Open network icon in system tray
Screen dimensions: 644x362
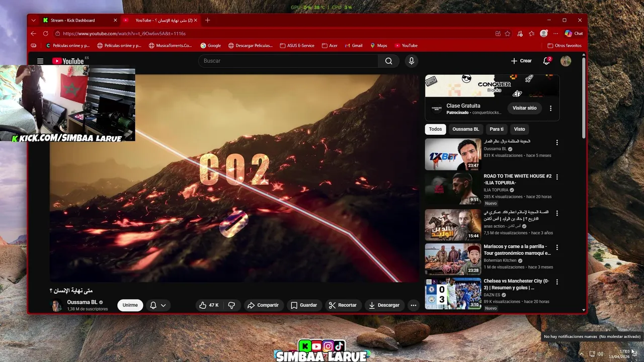(x=592, y=354)
